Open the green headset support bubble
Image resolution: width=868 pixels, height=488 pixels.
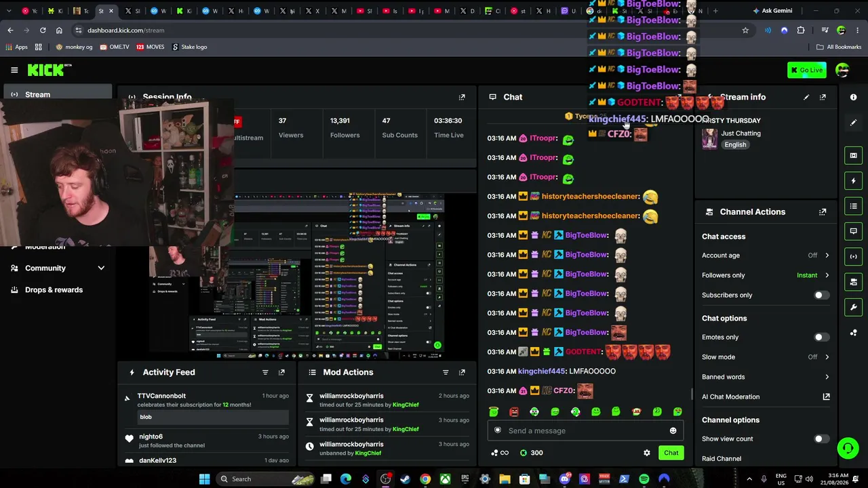pyautogui.click(x=848, y=447)
